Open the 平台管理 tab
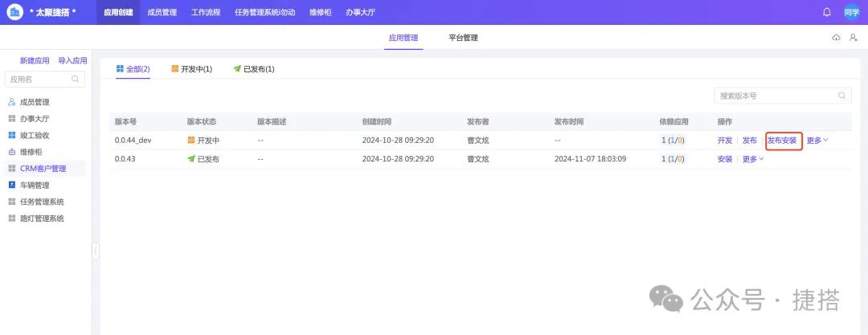 pos(463,38)
